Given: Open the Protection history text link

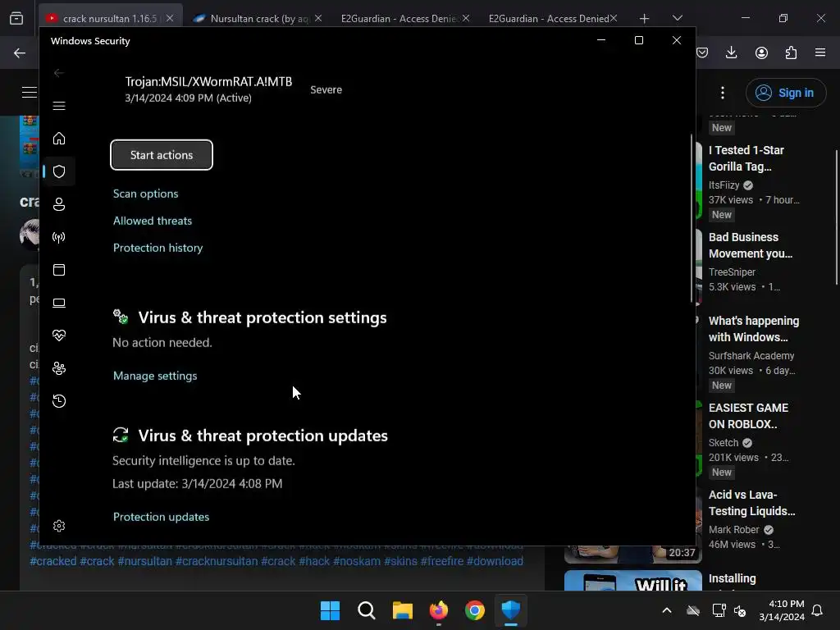Looking at the screenshot, I should tap(158, 248).
